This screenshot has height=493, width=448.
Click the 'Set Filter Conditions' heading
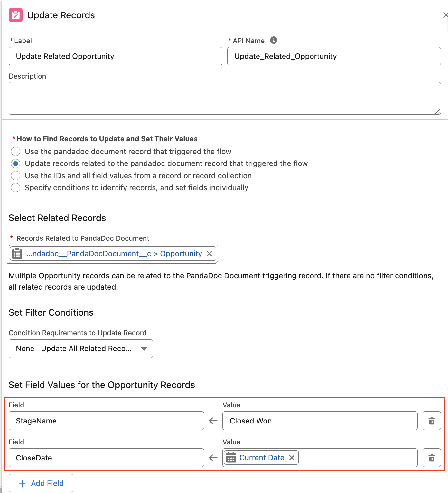[51, 312]
